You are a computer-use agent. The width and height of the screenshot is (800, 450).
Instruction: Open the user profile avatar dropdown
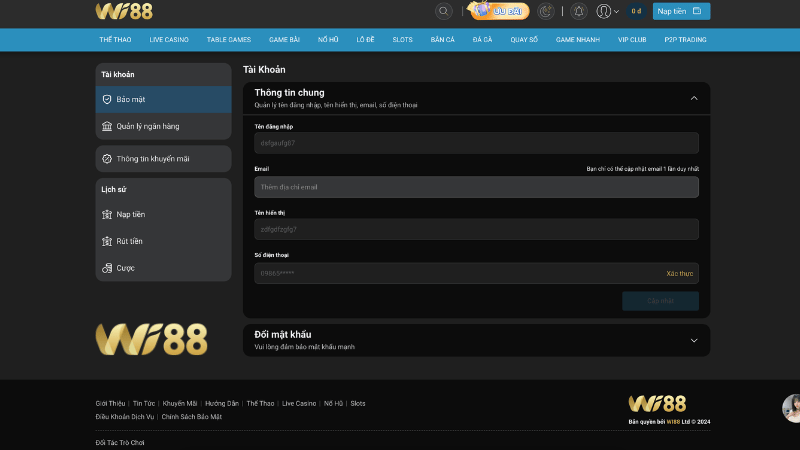point(605,11)
